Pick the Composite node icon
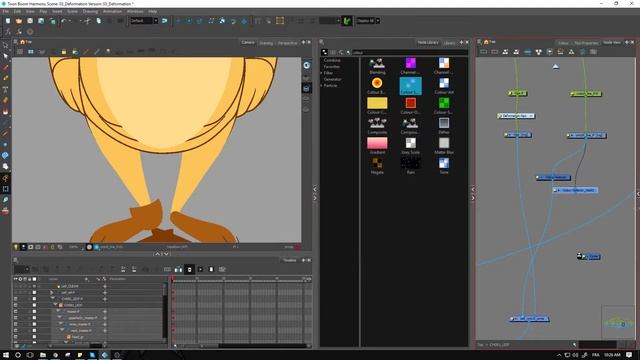Viewport: 640px width, 360px height. pos(377,123)
